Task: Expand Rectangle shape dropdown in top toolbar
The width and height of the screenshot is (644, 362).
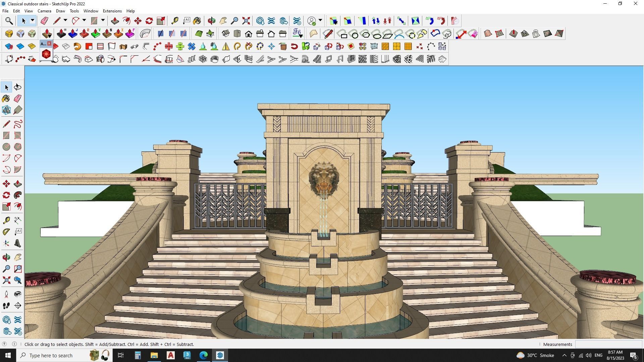Action: coord(103,21)
